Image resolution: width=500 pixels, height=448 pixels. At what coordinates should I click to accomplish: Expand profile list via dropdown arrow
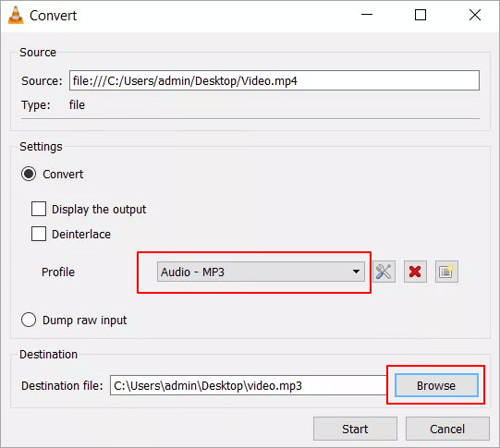point(356,272)
